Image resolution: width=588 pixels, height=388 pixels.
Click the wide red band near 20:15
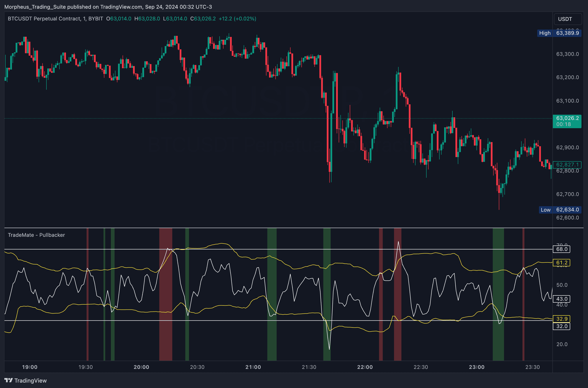[166, 294]
